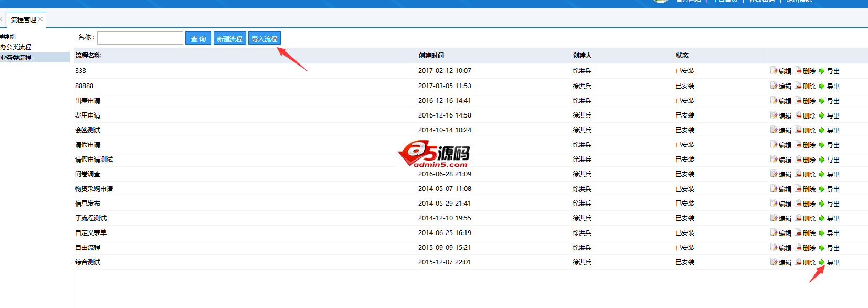868x308 pixels.
Task: Click the date 2017-02-12 10:07
Action: click(x=444, y=71)
